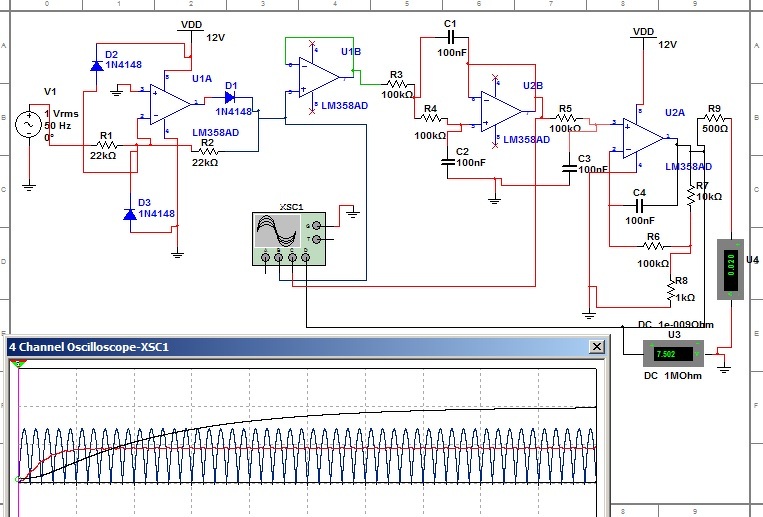Select diode D1 symbol
The width and height of the screenshot is (763, 517).
(230, 98)
